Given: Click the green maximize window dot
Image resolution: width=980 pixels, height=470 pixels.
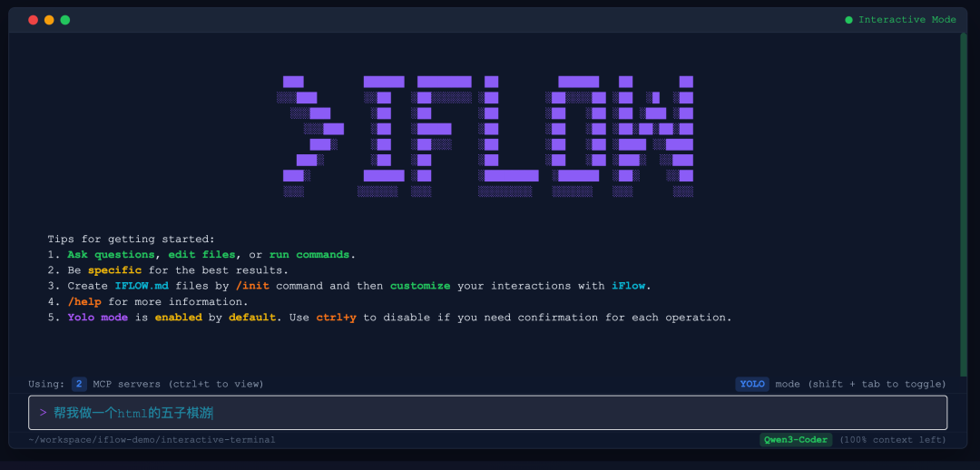Looking at the screenshot, I should [65, 20].
